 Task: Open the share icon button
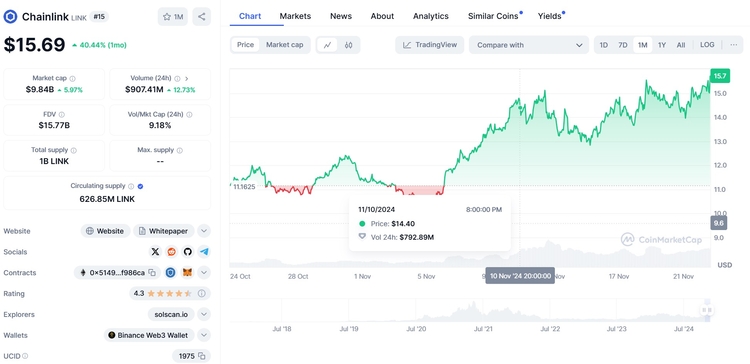coord(201,17)
